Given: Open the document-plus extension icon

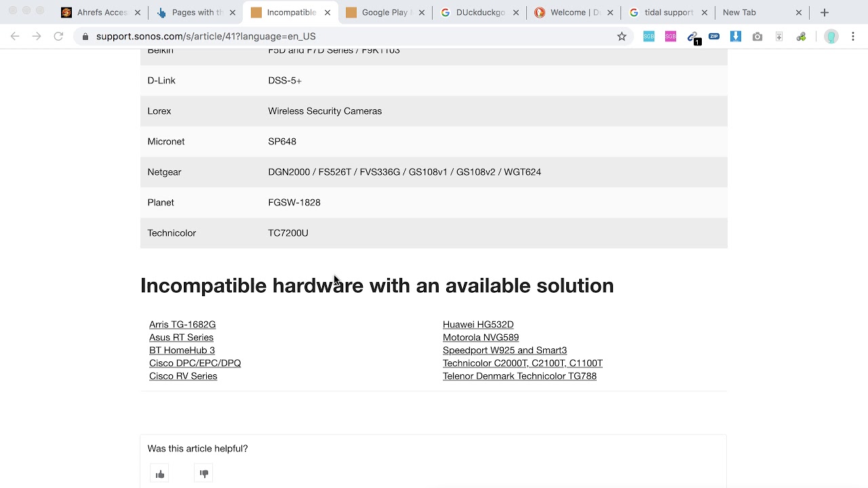Looking at the screenshot, I should coord(779,37).
